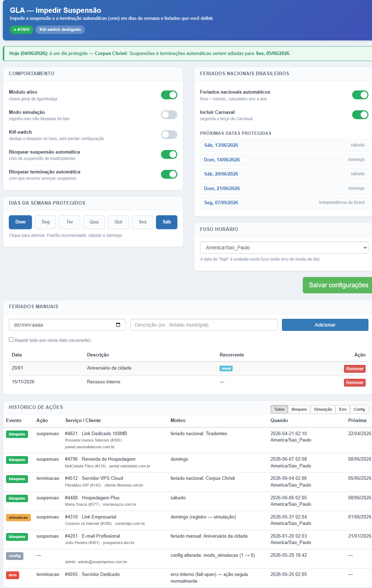Click date cell 20/01

click(x=17, y=368)
